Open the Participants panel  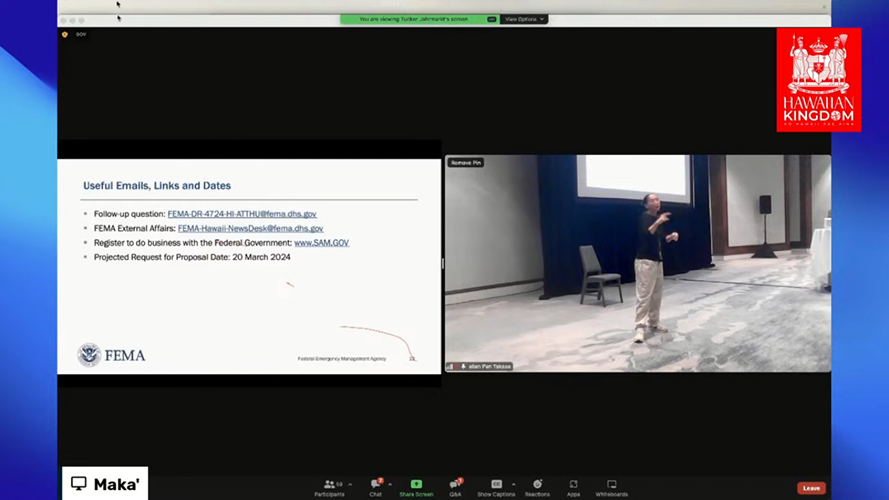click(x=329, y=486)
